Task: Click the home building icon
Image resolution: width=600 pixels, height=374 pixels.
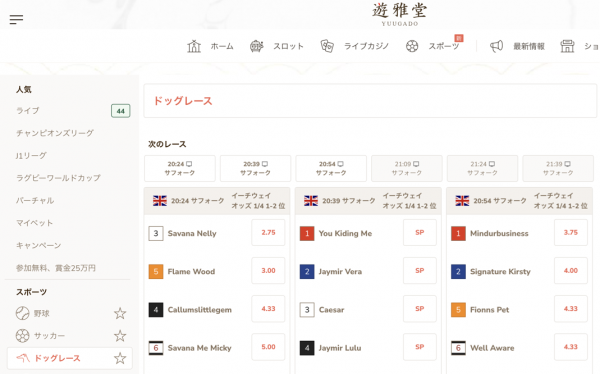Action: [194, 46]
